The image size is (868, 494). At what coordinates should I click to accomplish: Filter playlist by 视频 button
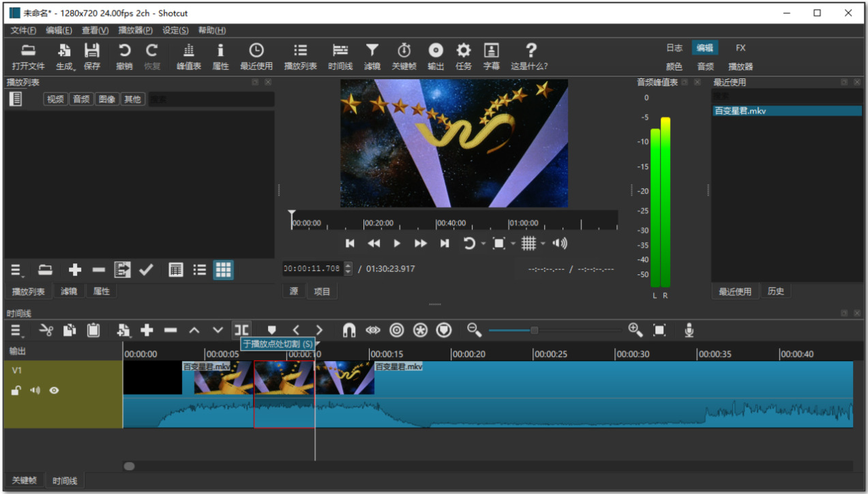point(55,99)
